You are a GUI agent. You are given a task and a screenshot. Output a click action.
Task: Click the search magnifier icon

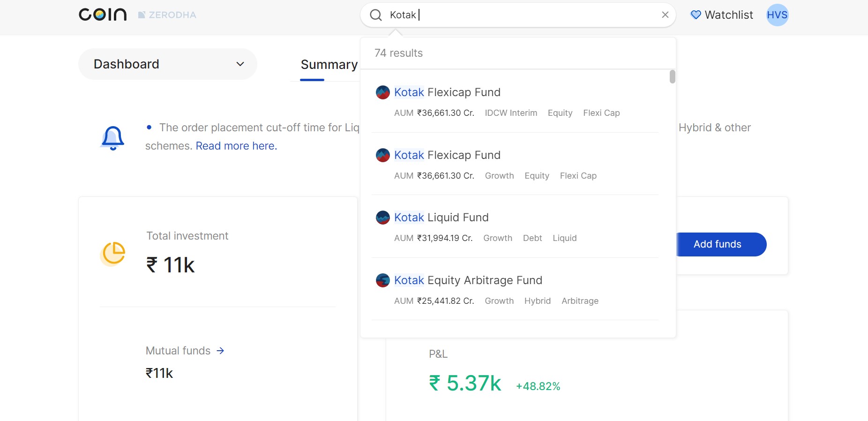click(376, 15)
